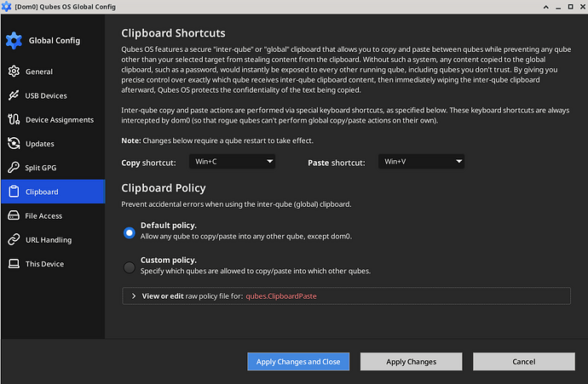
Task: Click the Clipboard Shortcuts heading
Action: point(173,33)
